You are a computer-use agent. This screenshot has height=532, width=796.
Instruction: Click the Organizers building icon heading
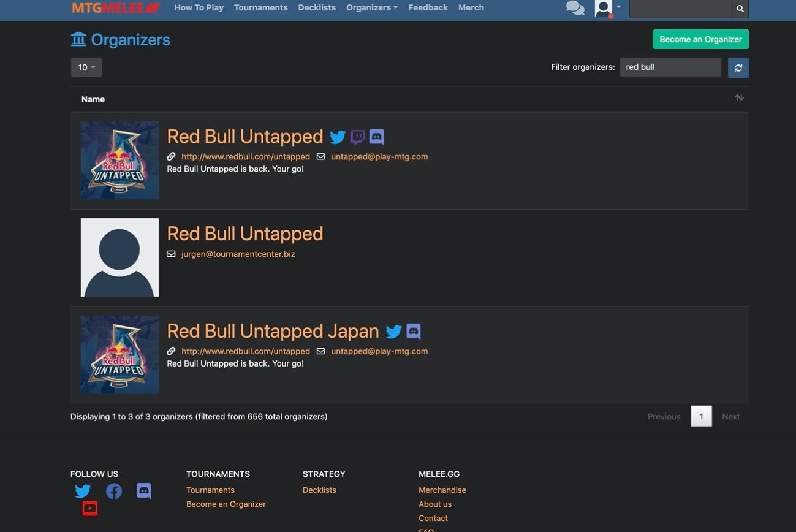coord(78,40)
